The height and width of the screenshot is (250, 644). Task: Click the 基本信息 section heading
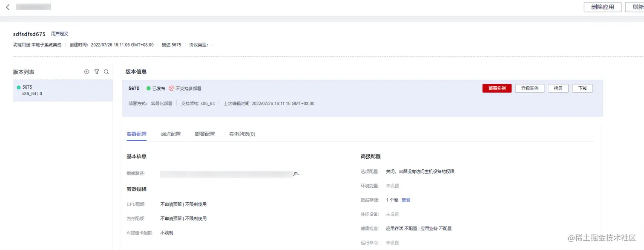click(137, 157)
